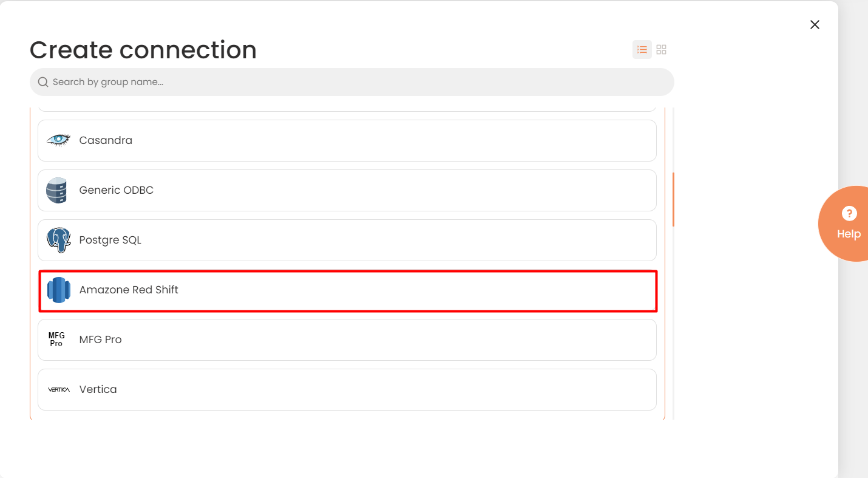The height and width of the screenshot is (478, 868).
Task: Switch to list view layout
Action: click(x=642, y=50)
